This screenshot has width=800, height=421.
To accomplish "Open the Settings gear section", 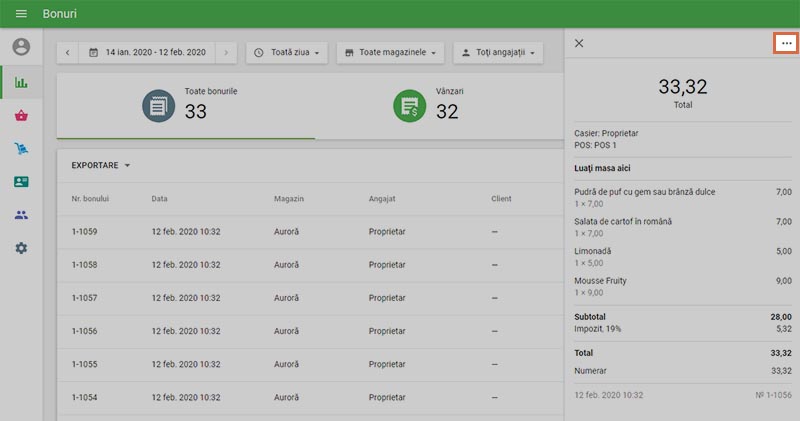I will tap(21, 248).
